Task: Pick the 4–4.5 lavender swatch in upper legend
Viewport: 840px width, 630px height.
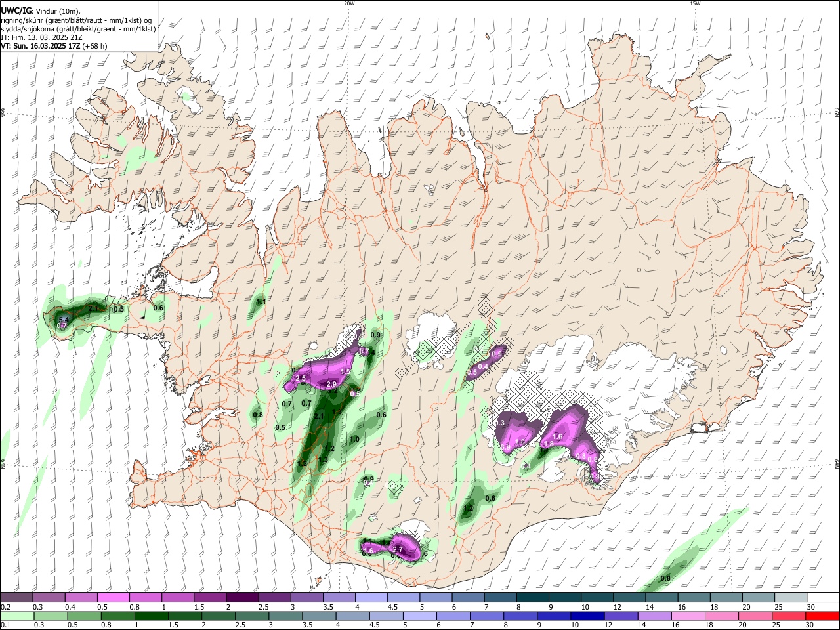Action: tap(371, 598)
